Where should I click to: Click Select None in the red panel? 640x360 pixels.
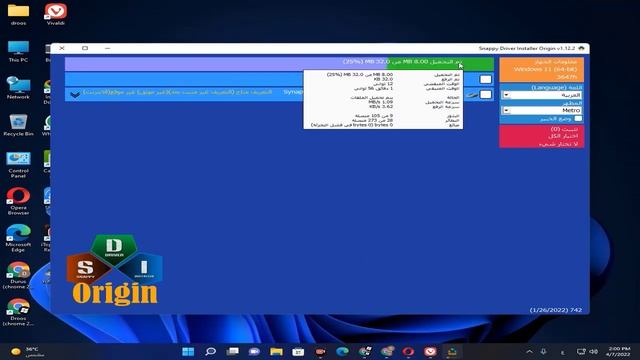click(x=558, y=144)
